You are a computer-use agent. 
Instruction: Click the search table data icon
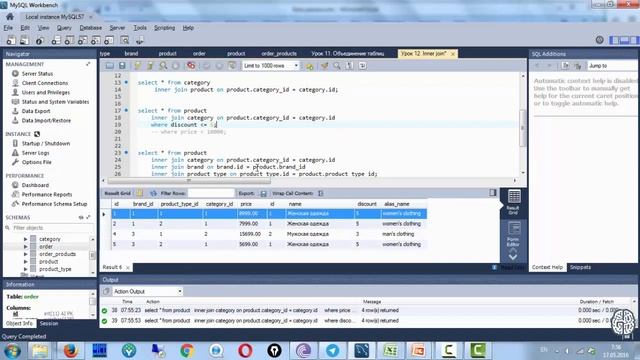[125, 40]
